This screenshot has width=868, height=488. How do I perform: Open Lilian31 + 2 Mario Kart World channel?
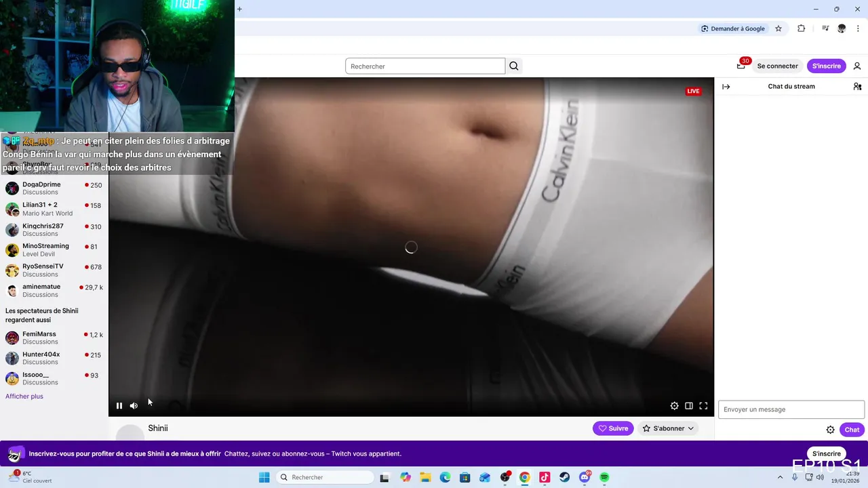pos(54,209)
